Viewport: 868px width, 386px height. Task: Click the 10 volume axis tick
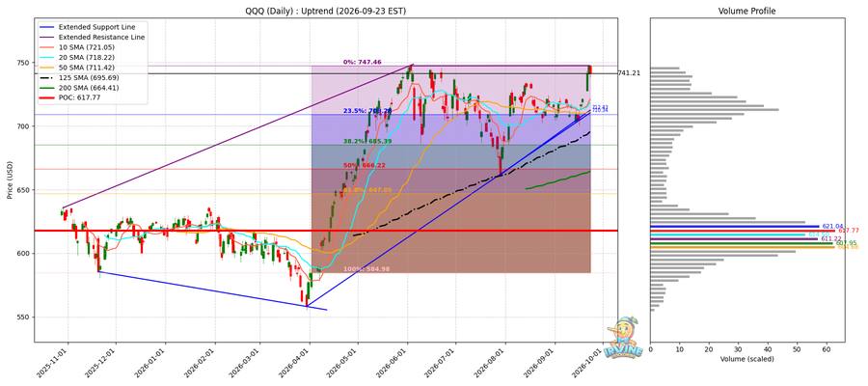click(680, 349)
